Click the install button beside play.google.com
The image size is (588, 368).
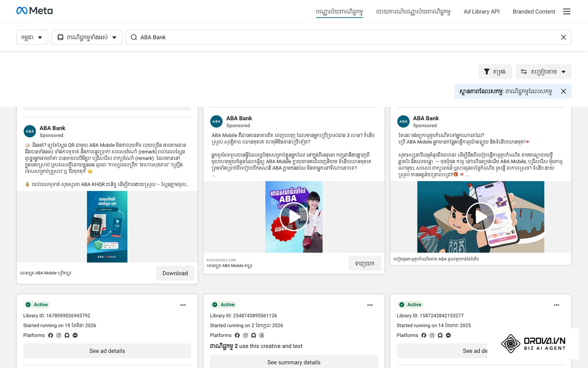coord(365,263)
